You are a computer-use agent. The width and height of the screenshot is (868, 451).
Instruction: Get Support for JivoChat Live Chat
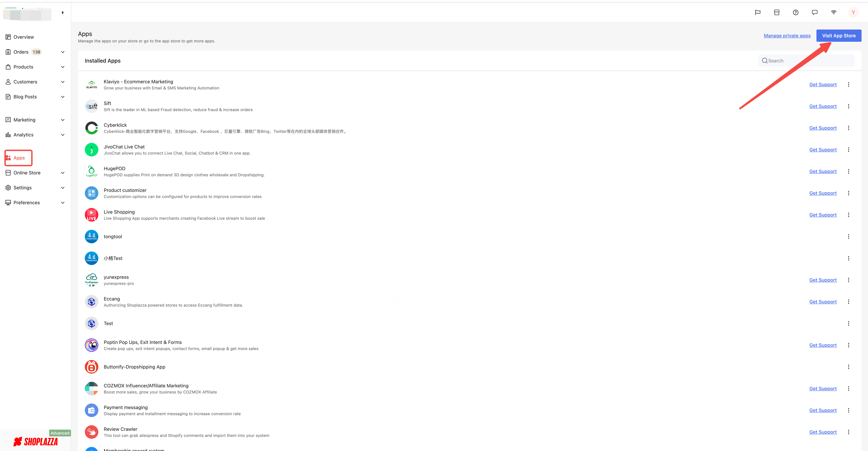(823, 150)
